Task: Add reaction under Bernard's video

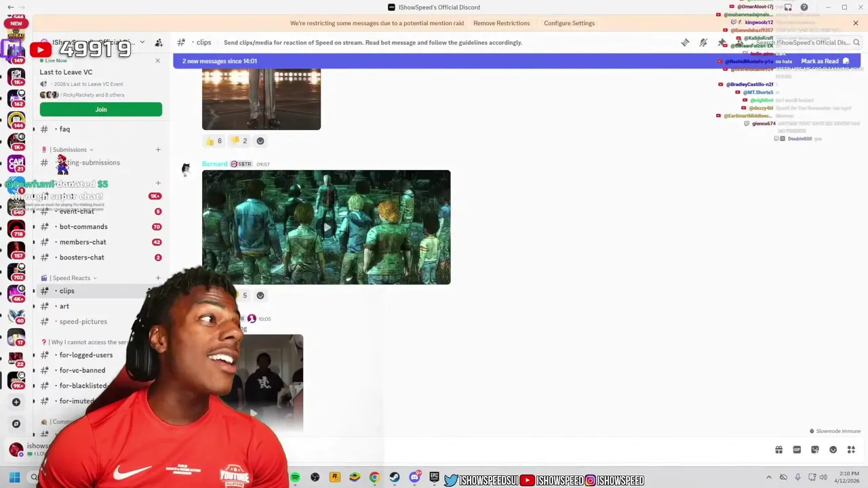Action: pyautogui.click(x=260, y=296)
